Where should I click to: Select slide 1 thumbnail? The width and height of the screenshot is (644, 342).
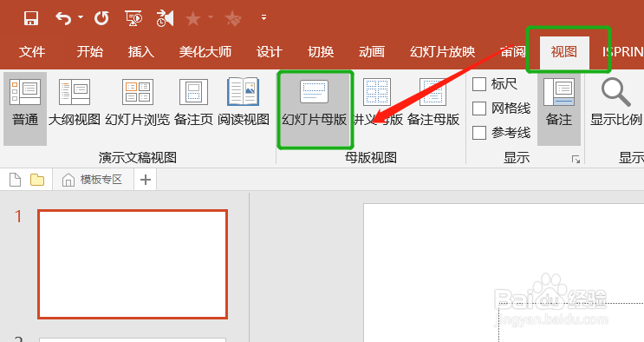(133, 264)
